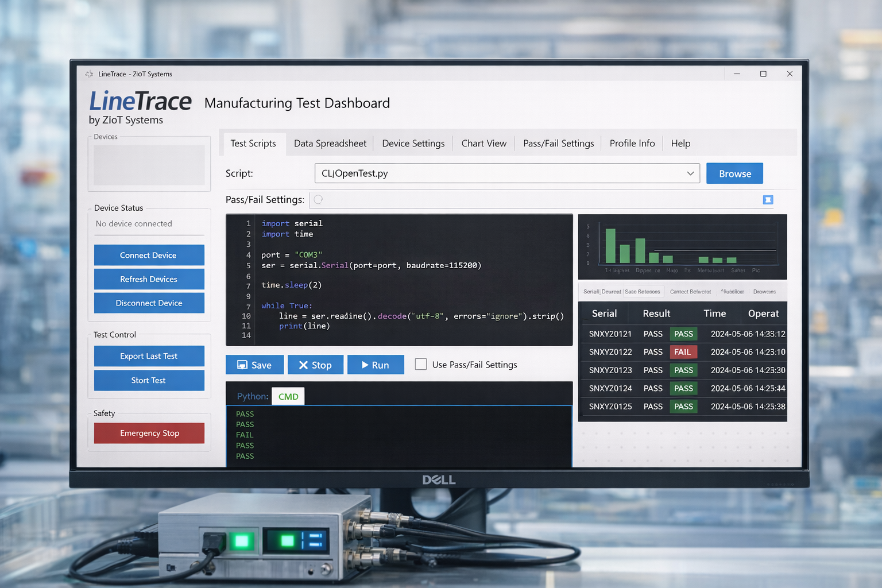Open the Chart View tab
This screenshot has width=882, height=588.
(483, 144)
